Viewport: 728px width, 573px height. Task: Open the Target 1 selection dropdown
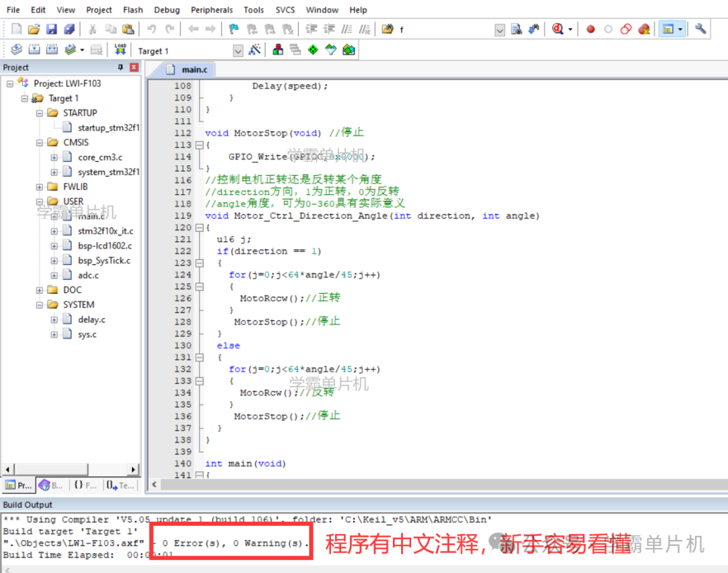click(239, 50)
